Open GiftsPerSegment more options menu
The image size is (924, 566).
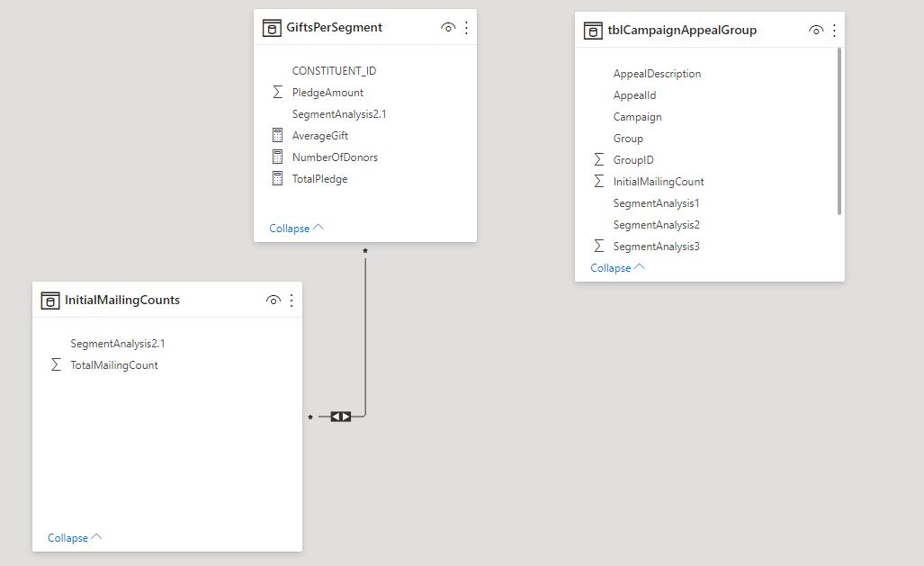pos(466,28)
